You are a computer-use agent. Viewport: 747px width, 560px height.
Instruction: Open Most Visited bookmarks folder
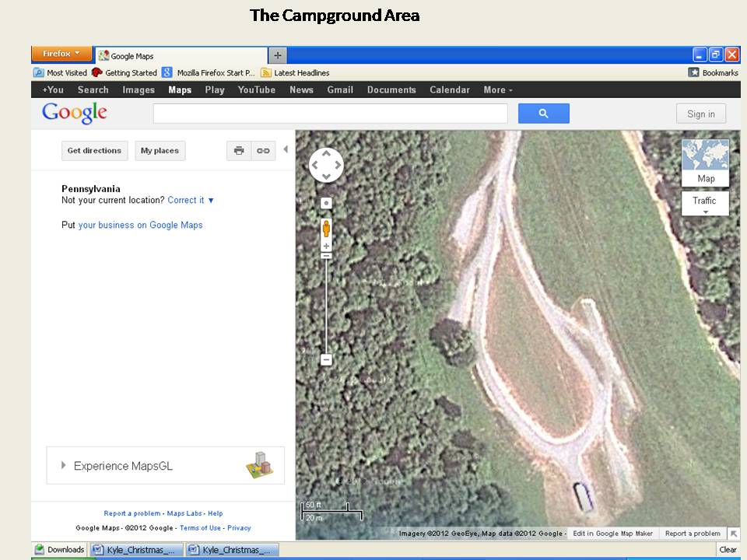coord(61,73)
